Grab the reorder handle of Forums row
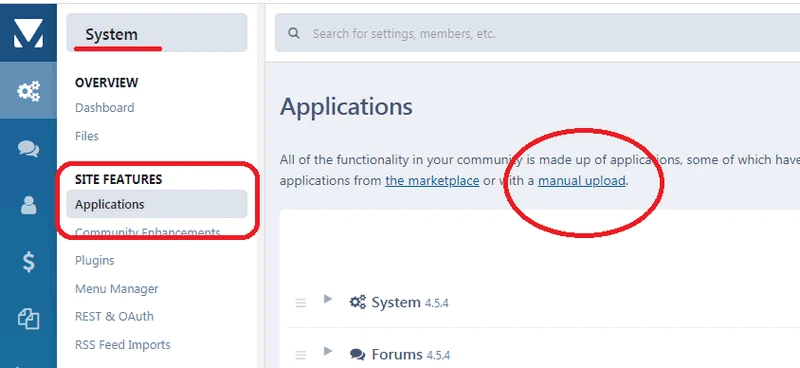Image resolution: width=800 pixels, height=368 pixels. click(301, 355)
